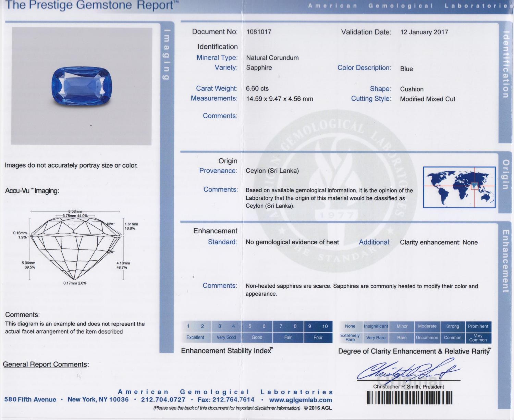Click the phone number 212.704.0727

(x=163, y=400)
